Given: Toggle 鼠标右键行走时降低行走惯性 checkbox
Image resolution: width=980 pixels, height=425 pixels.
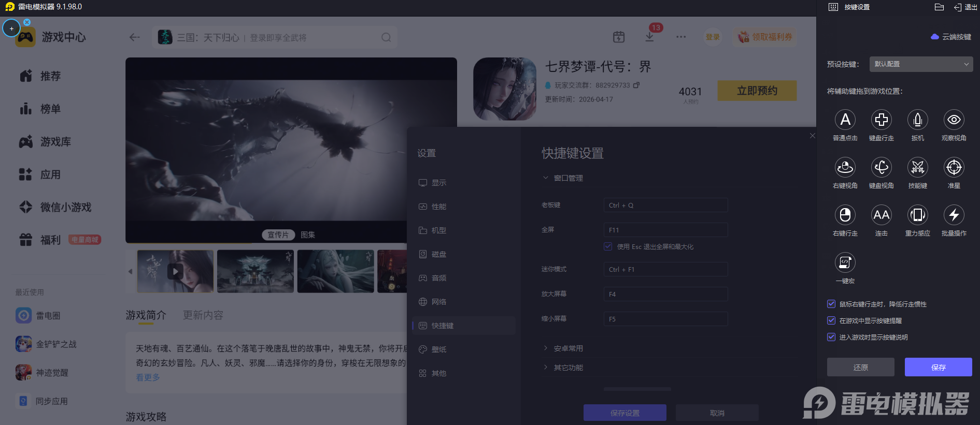Looking at the screenshot, I should 831,304.
